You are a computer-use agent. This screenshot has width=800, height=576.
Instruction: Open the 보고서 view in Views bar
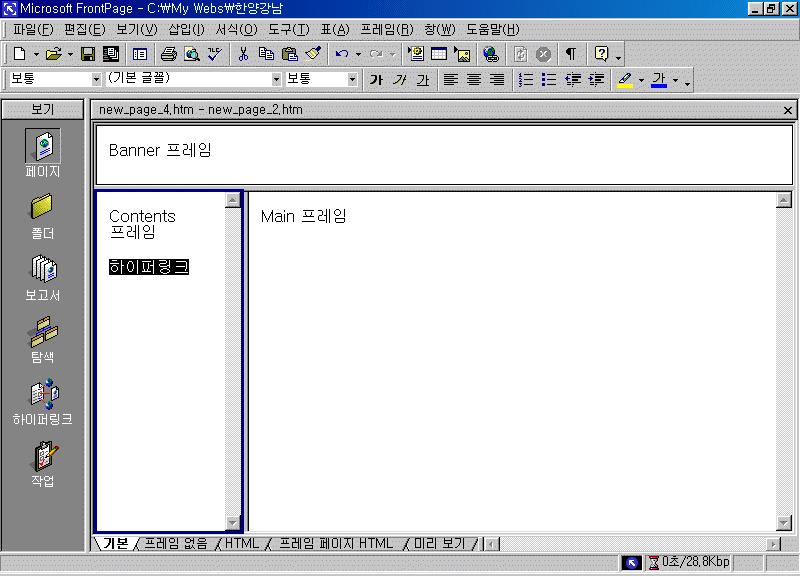(x=43, y=279)
